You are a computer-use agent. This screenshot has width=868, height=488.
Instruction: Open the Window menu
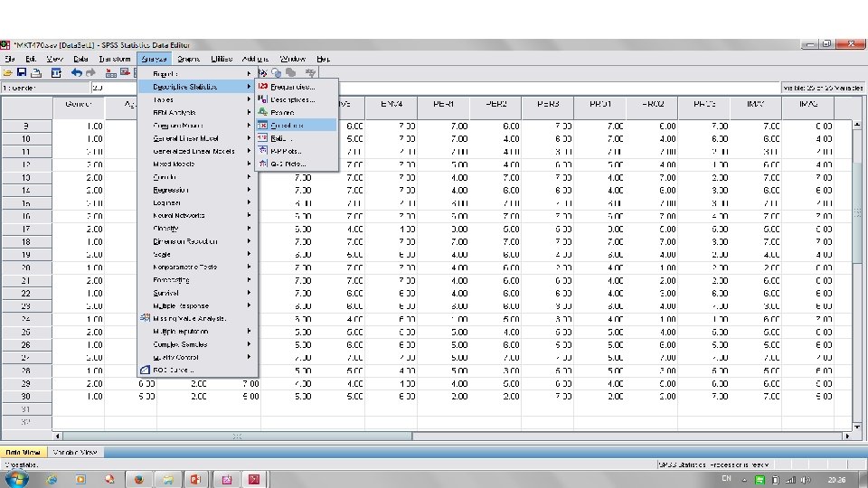(x=292, y=59)
